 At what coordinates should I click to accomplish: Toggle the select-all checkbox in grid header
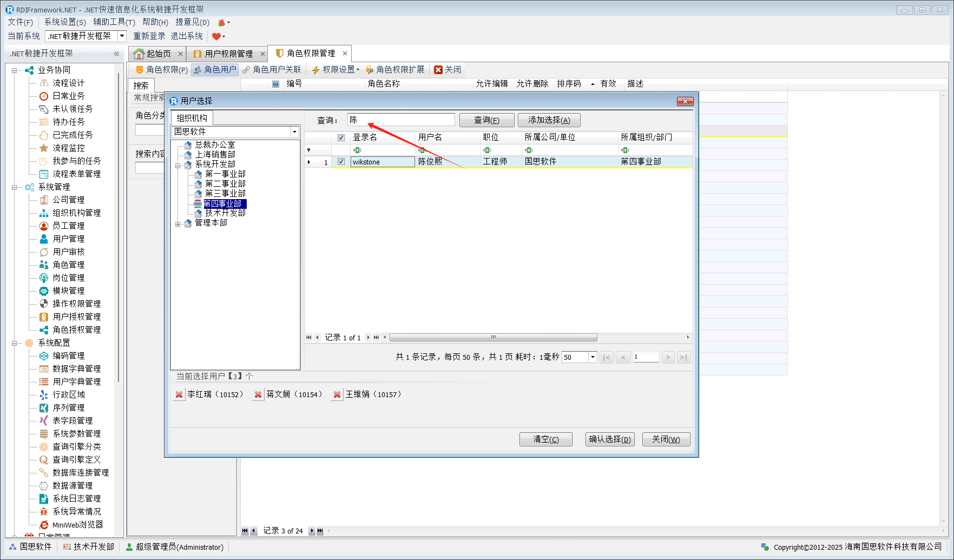pos(341,137)
